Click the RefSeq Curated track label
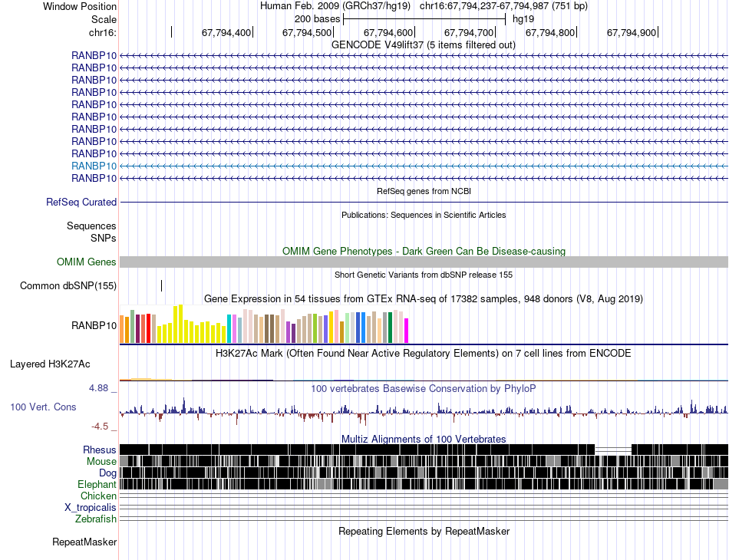The width and height of the screenshot is (729, 560). click(x=81, y=203)
